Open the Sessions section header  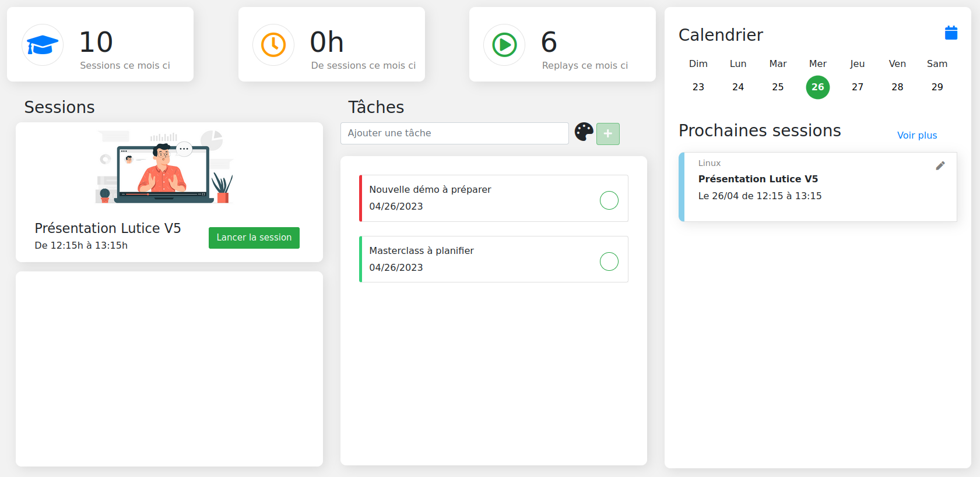point(59,107)
